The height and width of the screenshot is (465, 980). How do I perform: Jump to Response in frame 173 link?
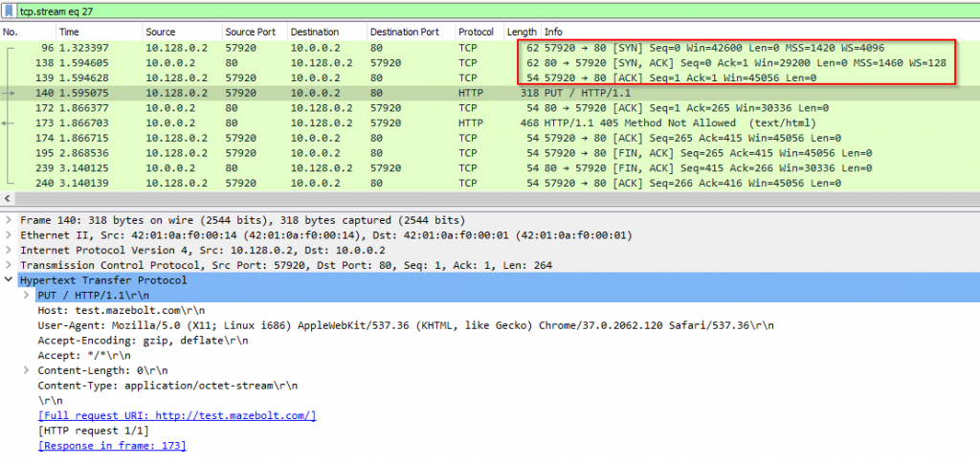111,446
